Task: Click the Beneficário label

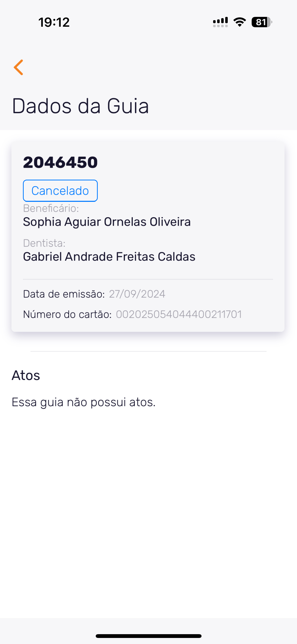Action: 51,208
